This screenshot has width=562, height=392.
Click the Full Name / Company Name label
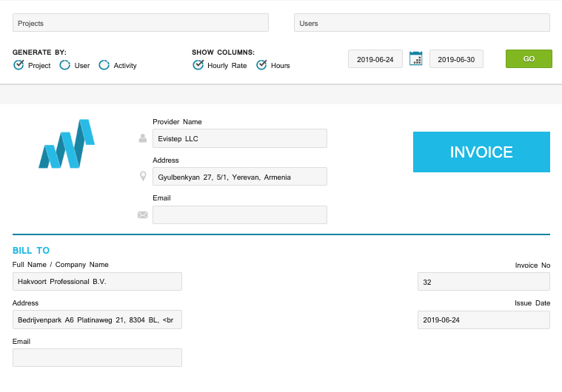[60, 265]
